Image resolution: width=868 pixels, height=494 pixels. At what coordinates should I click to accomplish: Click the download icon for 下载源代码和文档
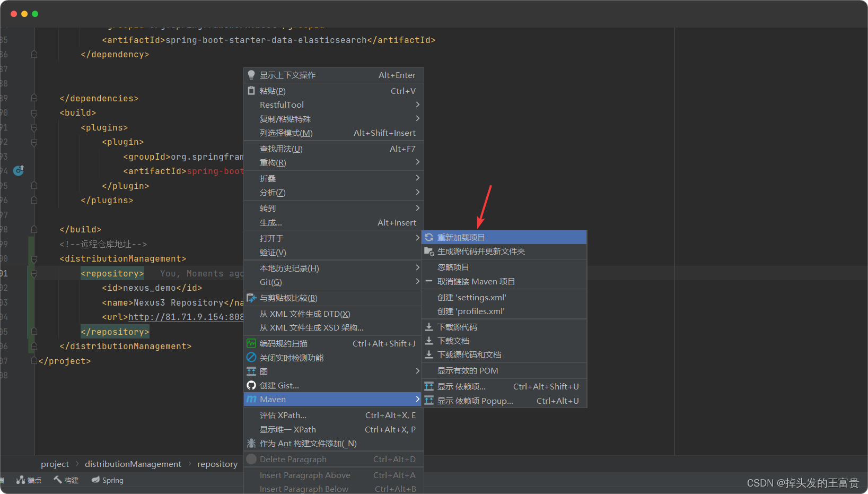coord(429,354)
